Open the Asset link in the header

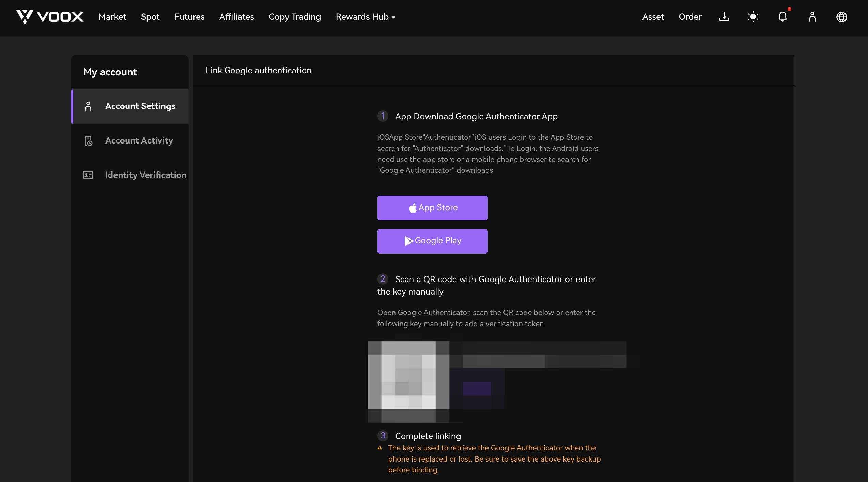click(x=653, y=17)
